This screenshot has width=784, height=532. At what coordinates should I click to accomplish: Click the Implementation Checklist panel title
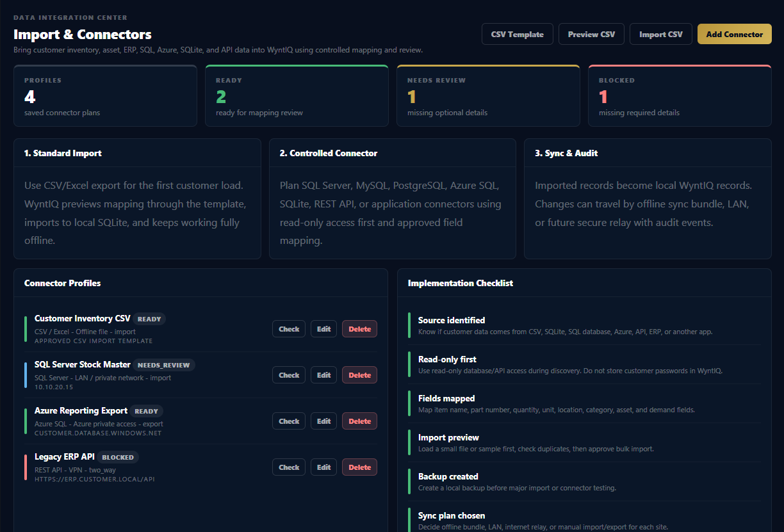[461, 283]
